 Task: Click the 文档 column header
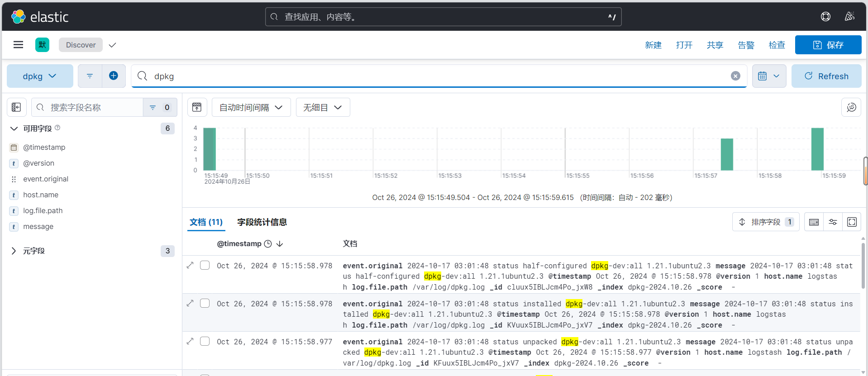[350, 244]
